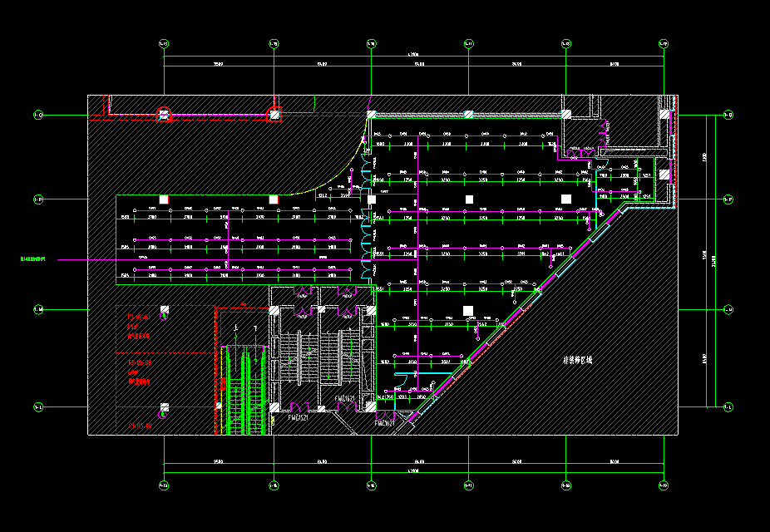Select the white column square in triangular area
770x532 pixels.
468,310
